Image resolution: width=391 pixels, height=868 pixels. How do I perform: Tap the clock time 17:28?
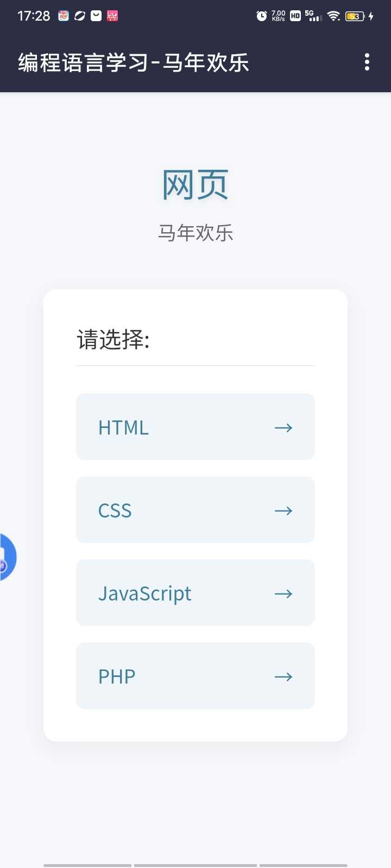tap(34, 16)
